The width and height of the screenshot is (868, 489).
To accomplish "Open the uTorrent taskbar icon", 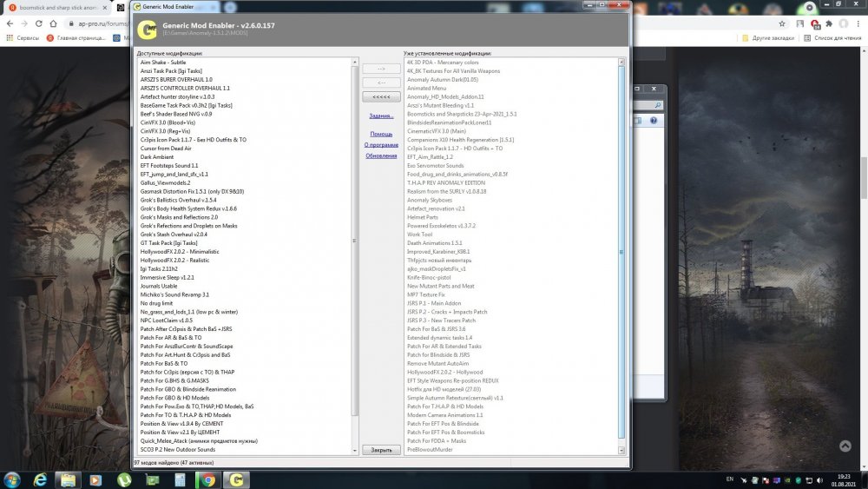I will click(x=124, y=479).
